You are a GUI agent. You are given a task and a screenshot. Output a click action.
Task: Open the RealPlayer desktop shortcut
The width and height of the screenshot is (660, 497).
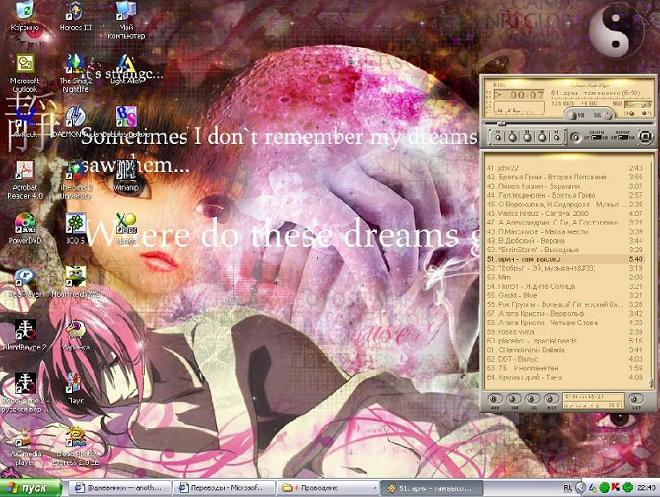(x=24, y=283)
